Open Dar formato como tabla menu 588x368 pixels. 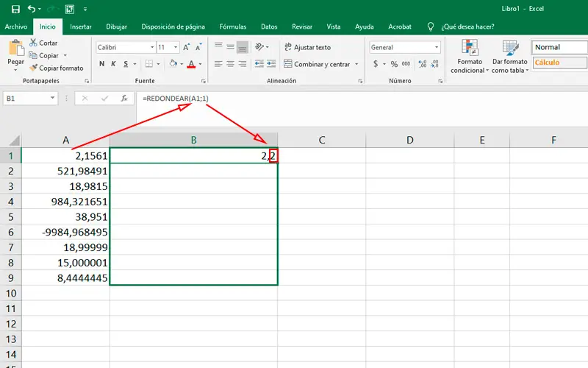510,57
